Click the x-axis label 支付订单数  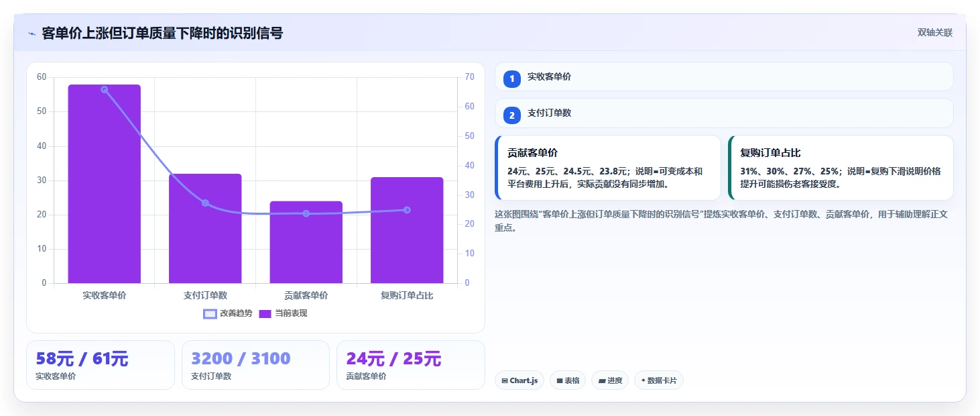[x=205, y=295]
